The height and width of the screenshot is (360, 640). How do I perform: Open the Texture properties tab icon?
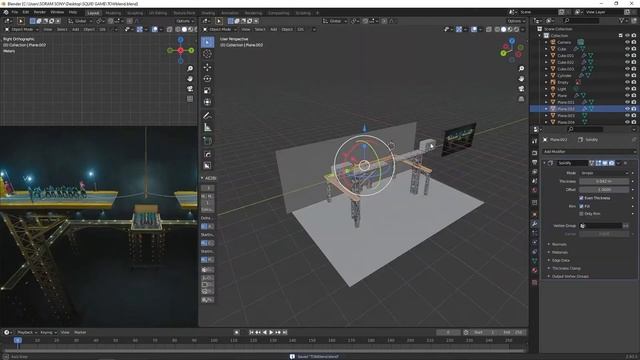(535, 282)
